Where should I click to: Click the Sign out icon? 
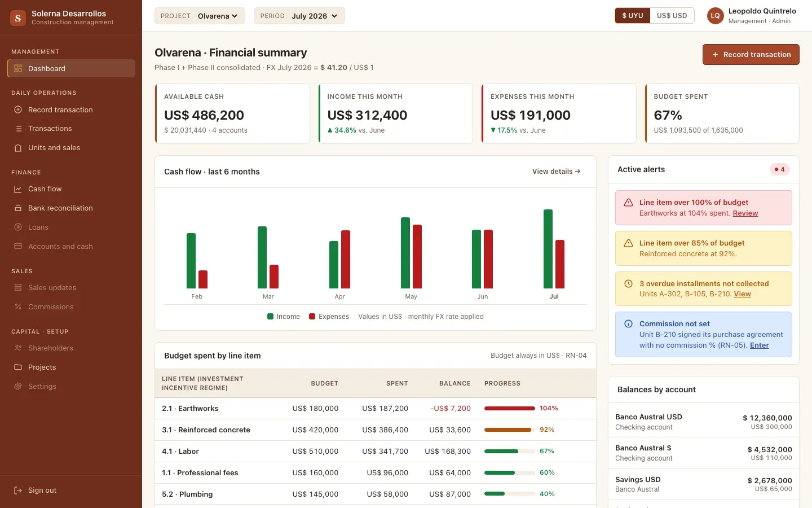(18, 491)
